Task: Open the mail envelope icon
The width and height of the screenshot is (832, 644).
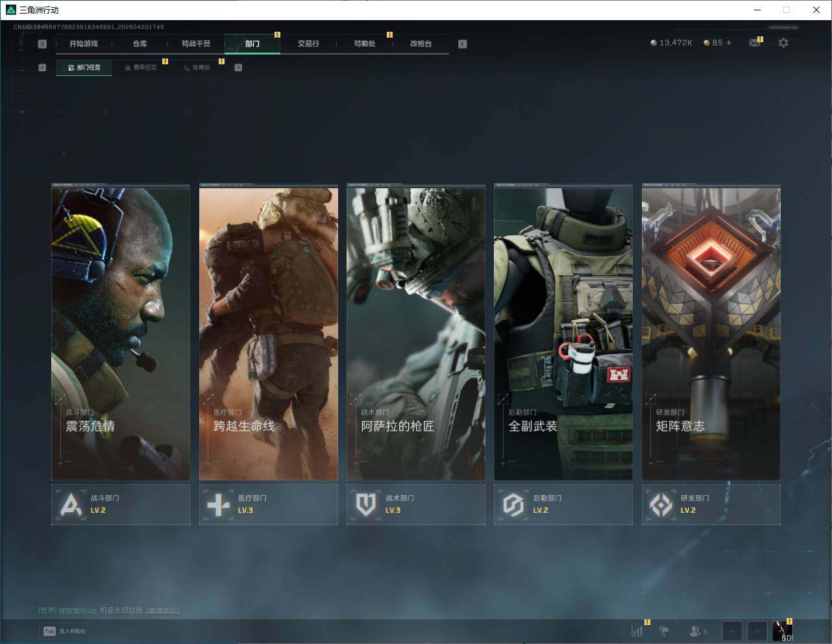Action: coord(755,43)
